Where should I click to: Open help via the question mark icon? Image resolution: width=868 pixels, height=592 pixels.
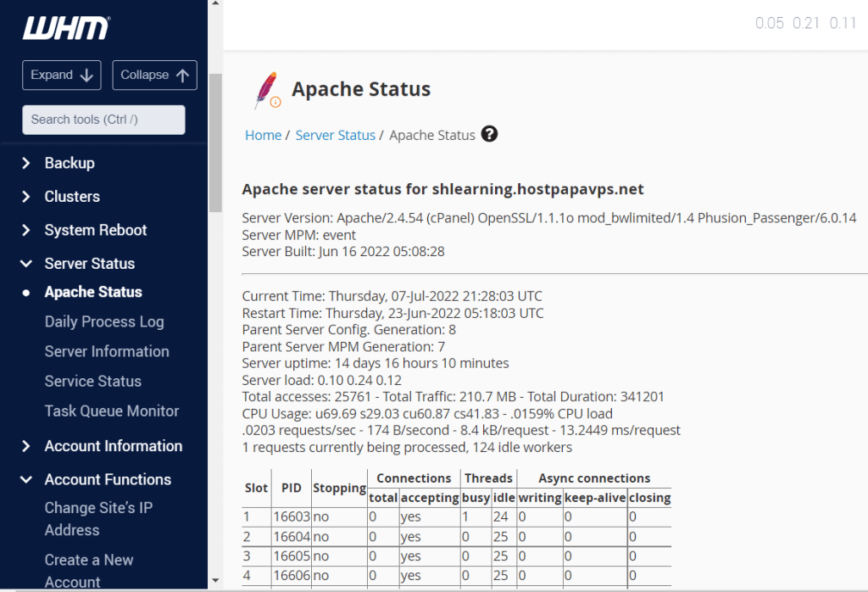489,134
